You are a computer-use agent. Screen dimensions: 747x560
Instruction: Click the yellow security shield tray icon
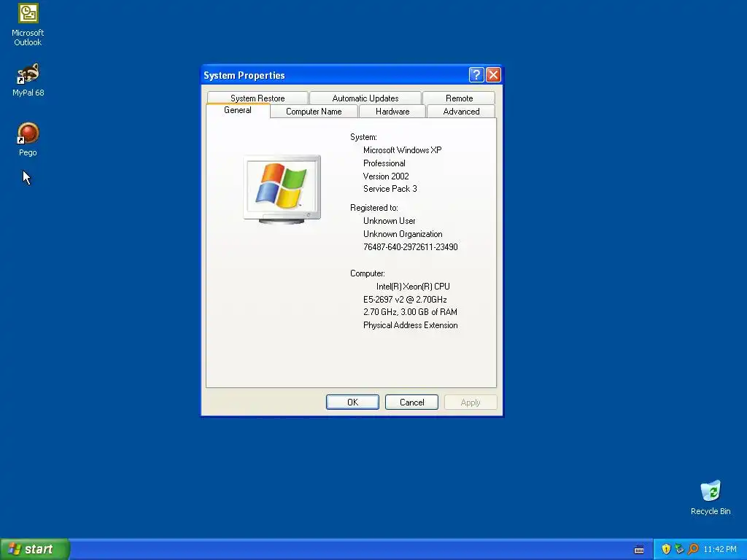coord(666,549)
